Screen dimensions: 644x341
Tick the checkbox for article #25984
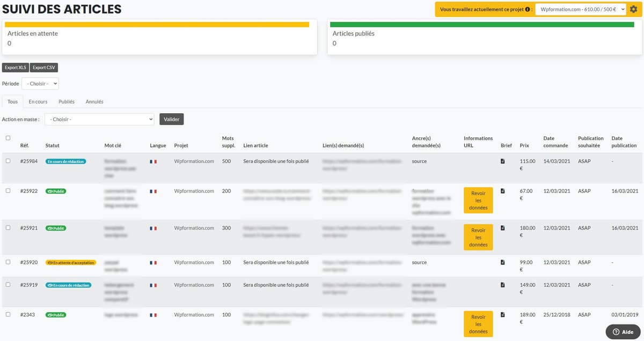click(8, 161)
